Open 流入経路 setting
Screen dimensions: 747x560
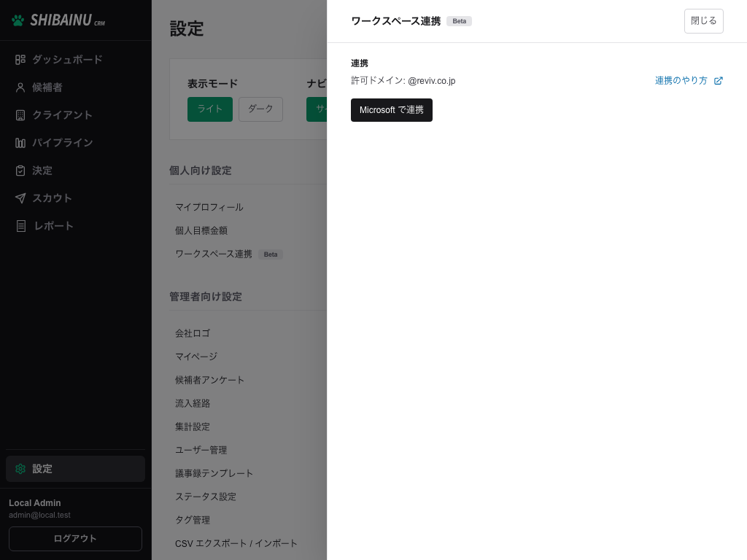click(x=193, y=403)
